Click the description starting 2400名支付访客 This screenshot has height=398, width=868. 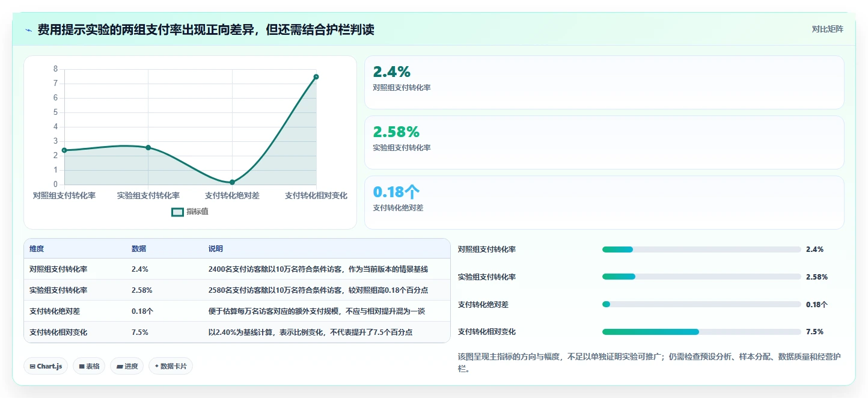click(319, 269)
